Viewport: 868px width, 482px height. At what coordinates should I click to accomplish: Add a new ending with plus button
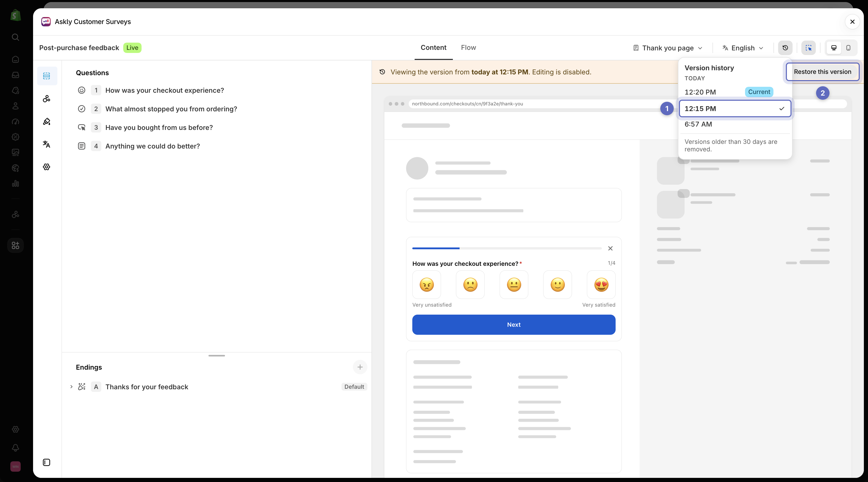tap(360, 367)
